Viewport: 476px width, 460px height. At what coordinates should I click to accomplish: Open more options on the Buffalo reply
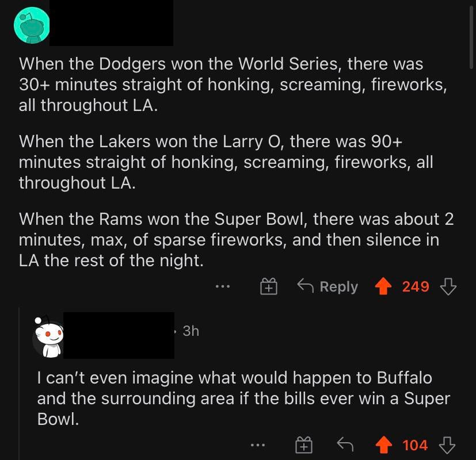pos(258,445)
